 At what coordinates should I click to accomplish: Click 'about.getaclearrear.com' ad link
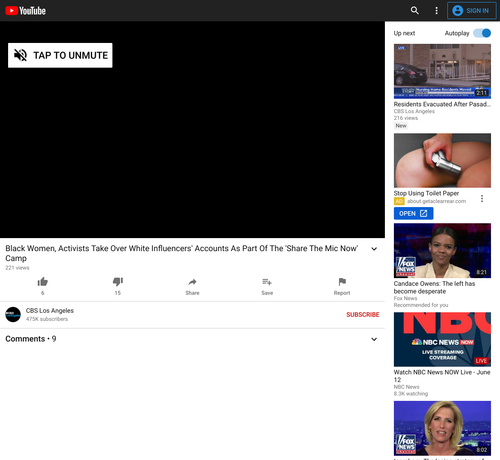coord(436,201)
